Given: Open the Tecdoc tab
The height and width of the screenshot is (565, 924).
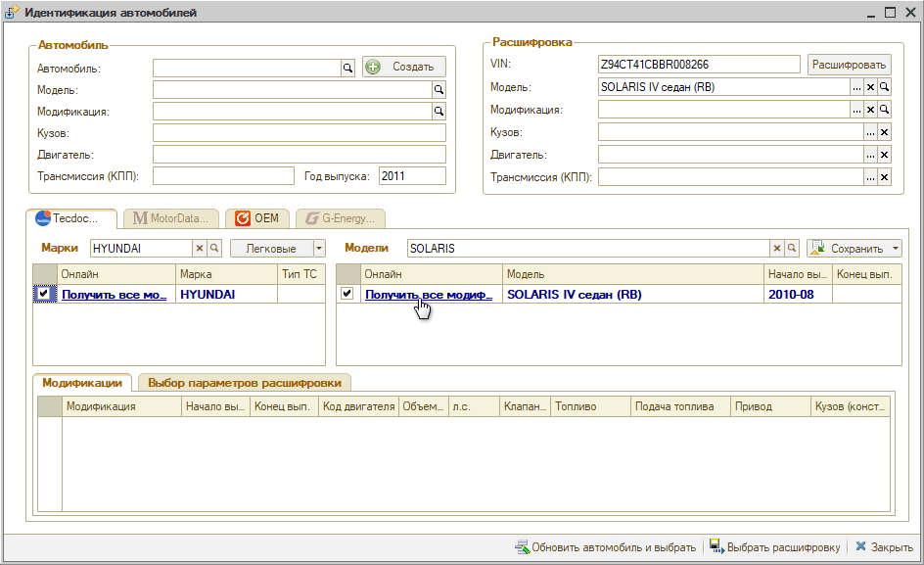Looking at the screenshot, I should 71,218.
